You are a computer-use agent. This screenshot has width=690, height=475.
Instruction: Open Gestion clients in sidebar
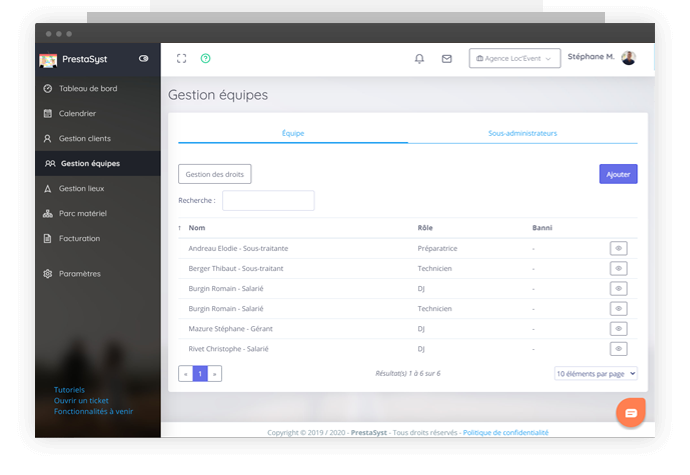85,139
